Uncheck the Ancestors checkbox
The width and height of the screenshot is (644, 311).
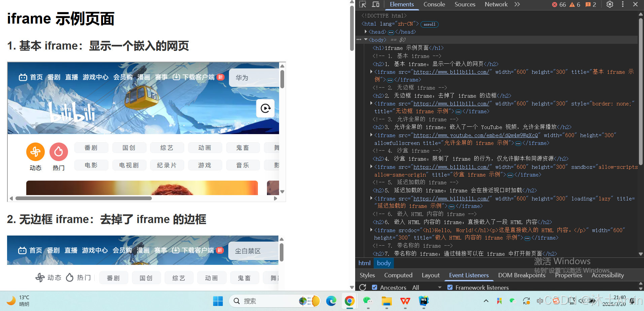tap(375, 287)
